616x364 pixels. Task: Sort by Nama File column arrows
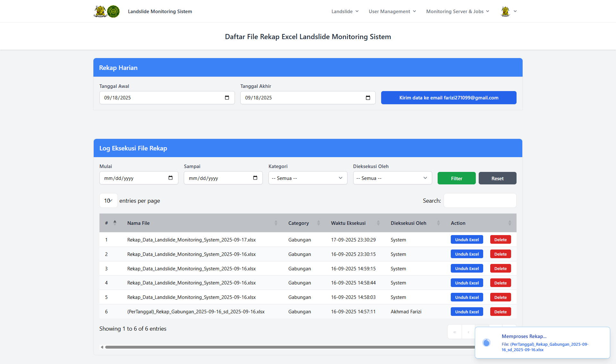click(276, 223)
